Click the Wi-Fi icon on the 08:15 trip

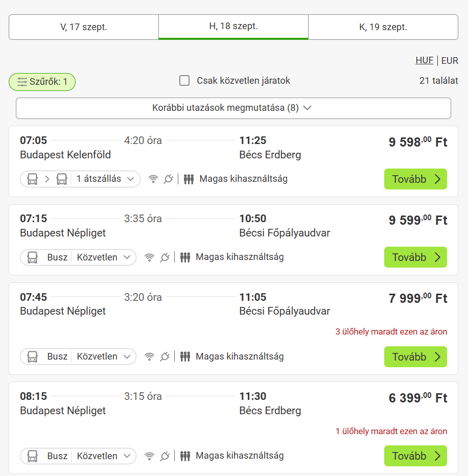point(149,456)
